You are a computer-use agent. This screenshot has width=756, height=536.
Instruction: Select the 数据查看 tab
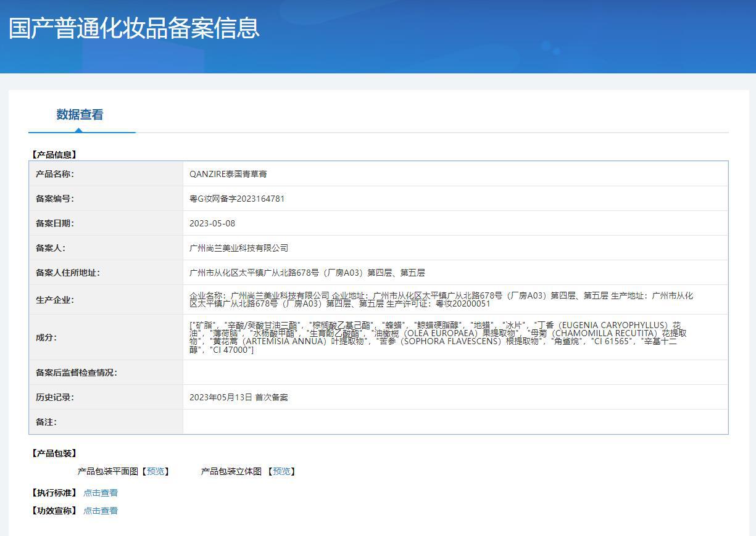pyautogui.click(x=80, y=115)
